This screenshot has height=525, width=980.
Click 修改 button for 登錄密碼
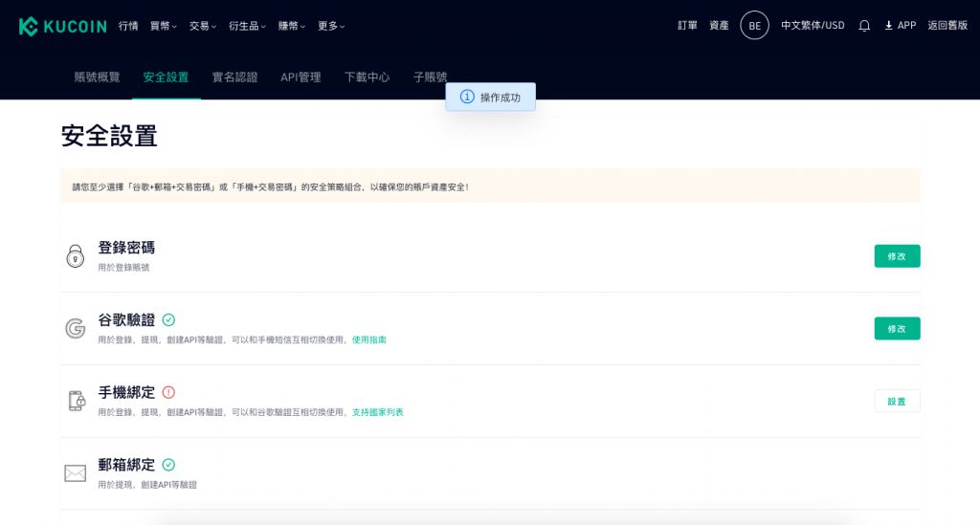897,256
